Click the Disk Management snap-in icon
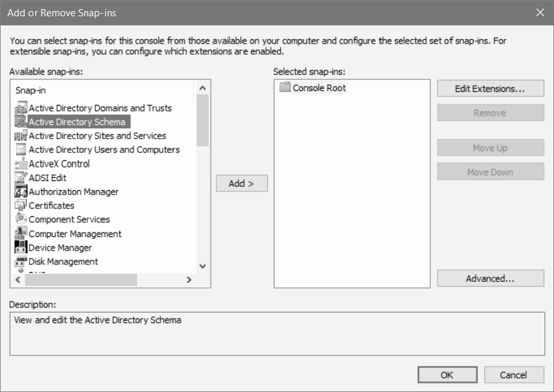Screen dimensions: 554x392 click(x=22, y=261)
